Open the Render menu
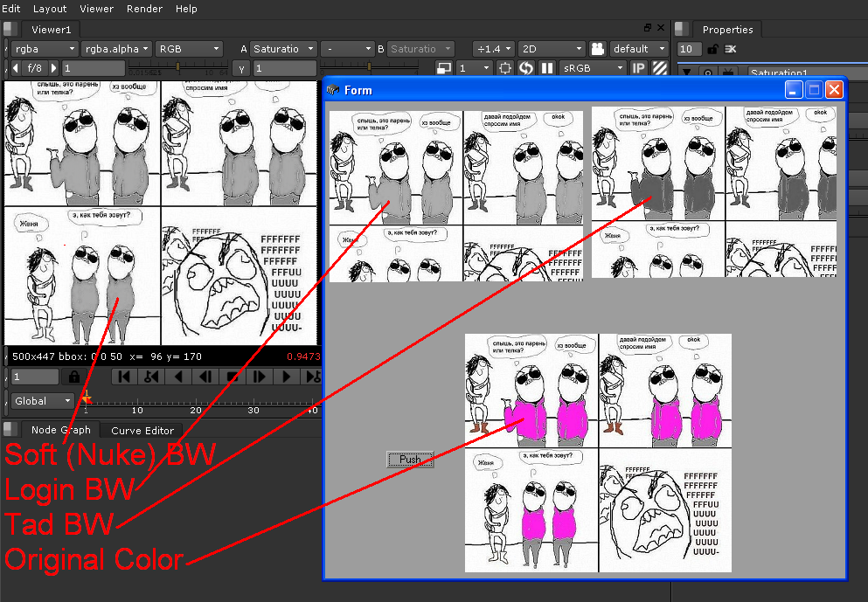The image size is (868, 602). tap(144, 8)
